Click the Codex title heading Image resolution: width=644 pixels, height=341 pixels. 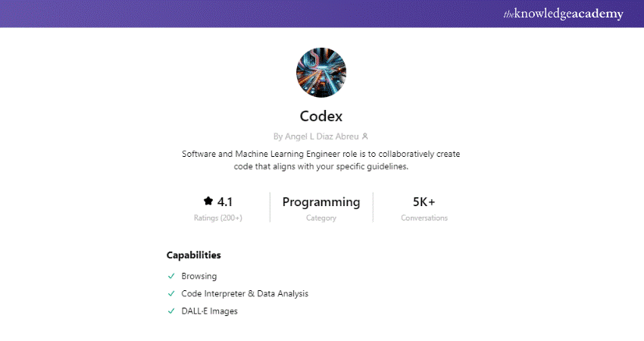[321, 117]
